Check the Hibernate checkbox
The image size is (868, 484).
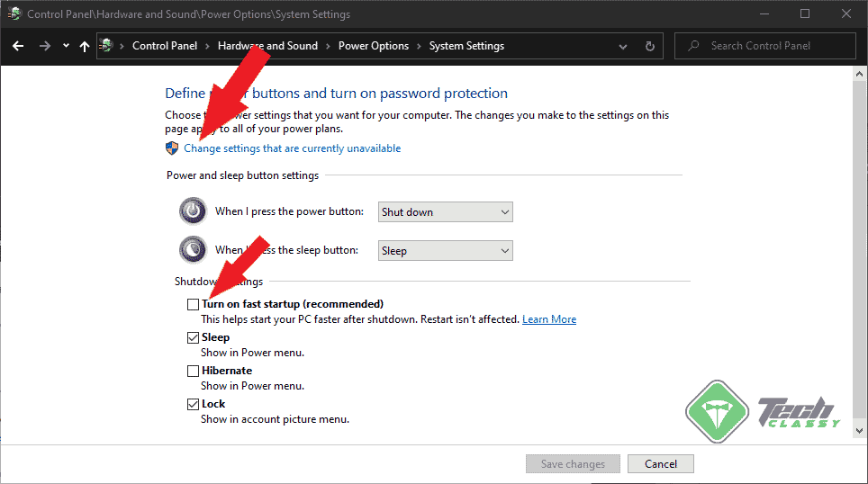point(193,371)
